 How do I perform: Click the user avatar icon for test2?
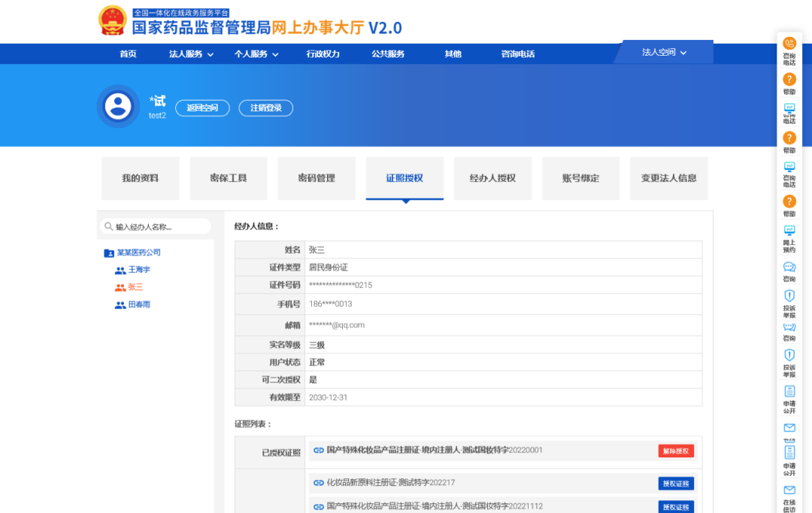pyautogui.click(x=118, y=106)
